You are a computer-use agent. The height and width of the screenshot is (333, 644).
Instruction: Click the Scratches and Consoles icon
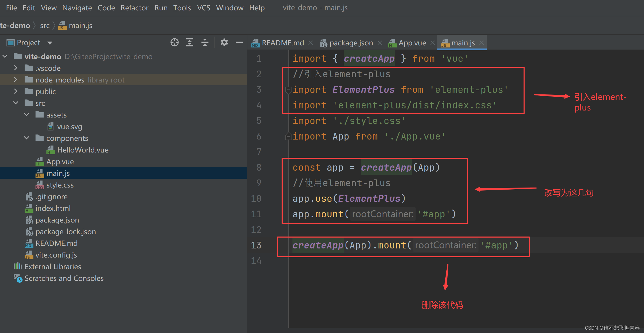click(18, 278)
